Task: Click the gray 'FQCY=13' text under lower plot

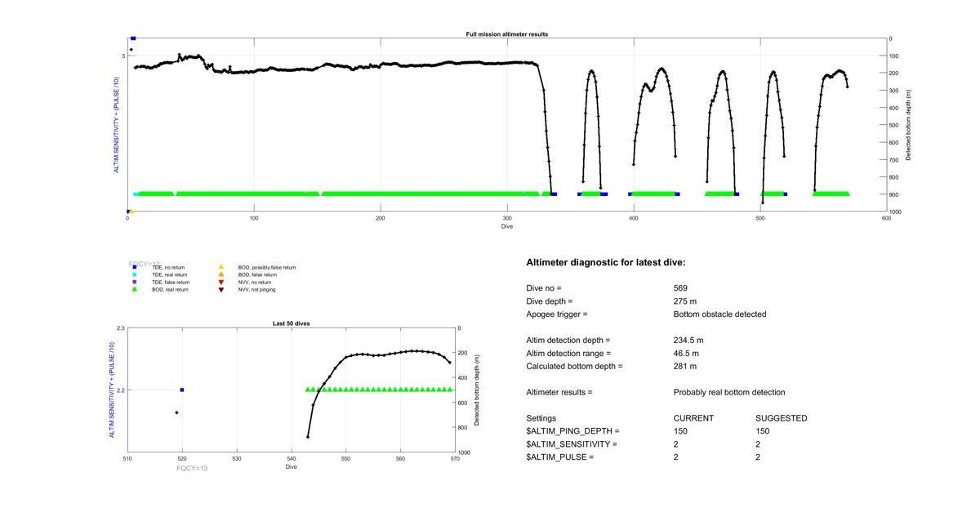Action: [x=193, y=468]
